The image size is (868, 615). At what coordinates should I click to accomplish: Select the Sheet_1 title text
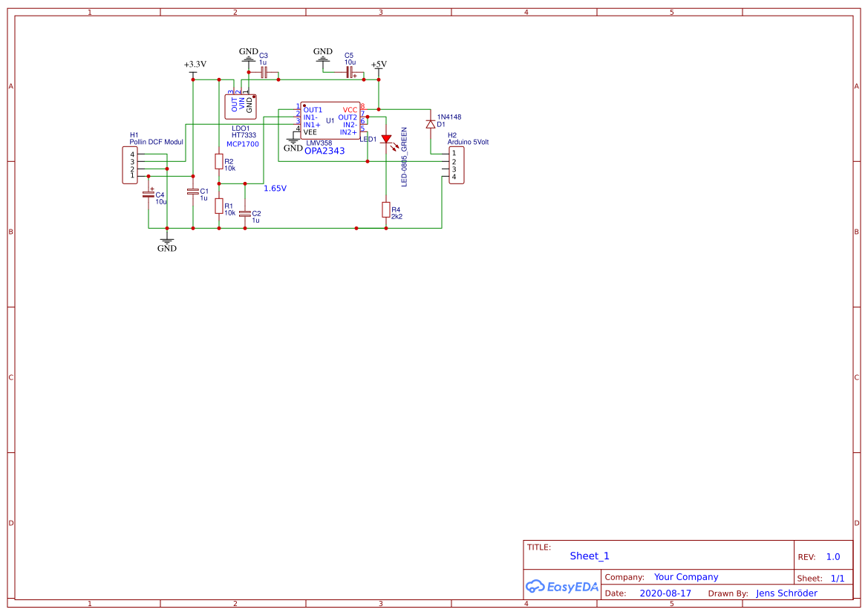(587, 556)
